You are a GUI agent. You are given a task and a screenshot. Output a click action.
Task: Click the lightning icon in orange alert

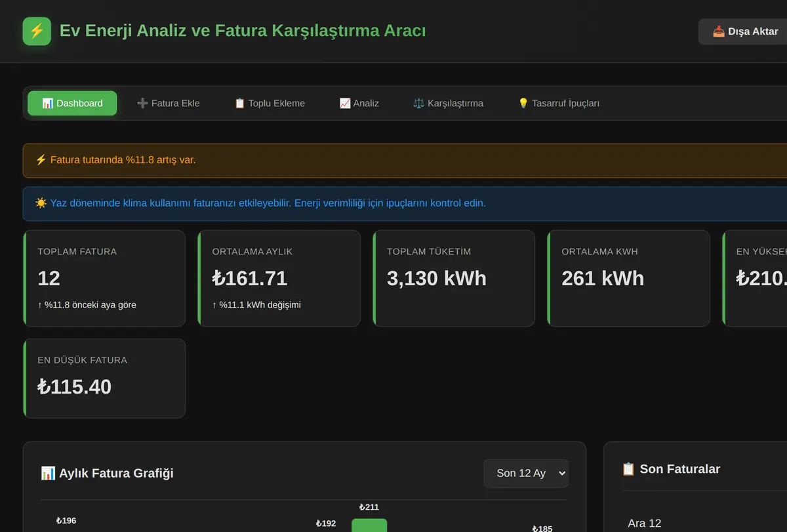(x=41, y=160)
